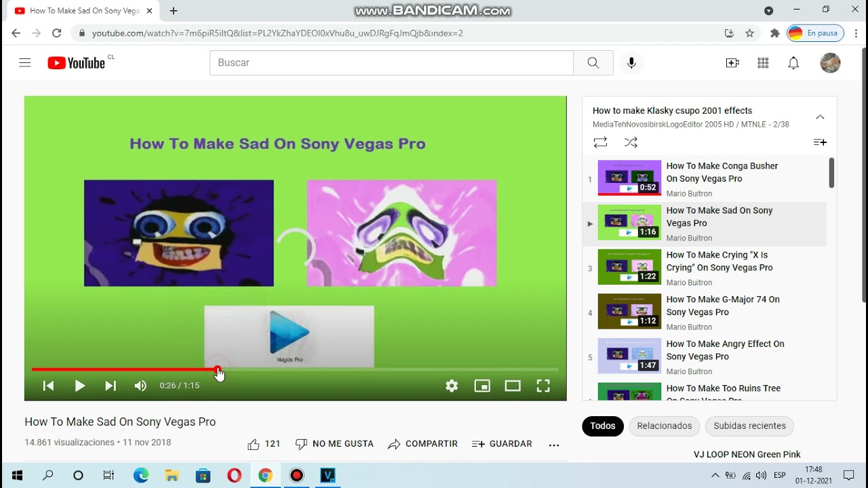Open the account avatar menu
868x488 pixels.
[830, 63]
